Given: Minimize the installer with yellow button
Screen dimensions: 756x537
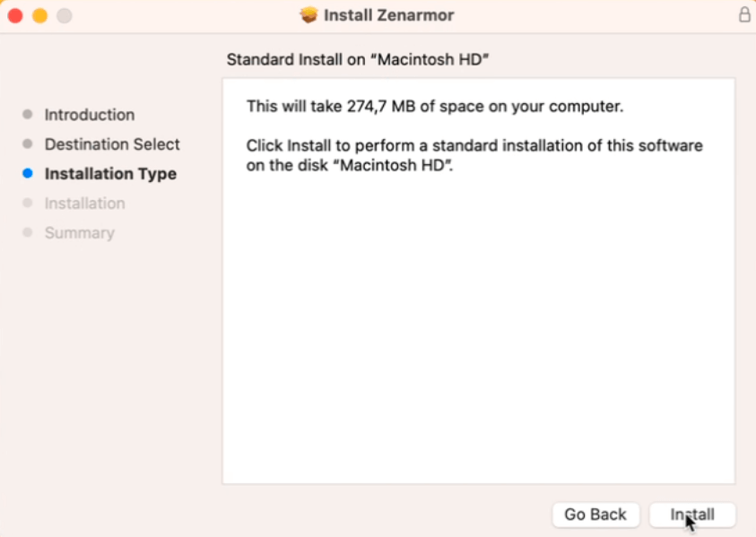Looking at the screenshot, I should tap(39, 15).
